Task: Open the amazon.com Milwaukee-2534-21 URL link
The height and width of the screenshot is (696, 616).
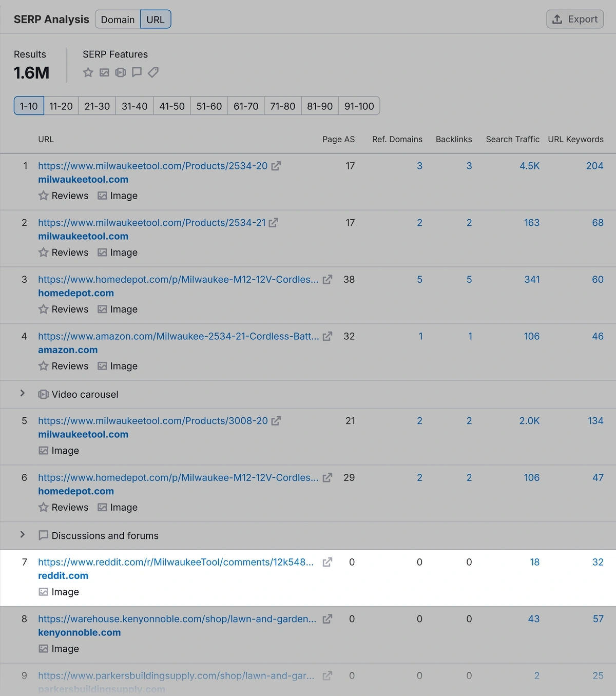Action: point(179,336)
